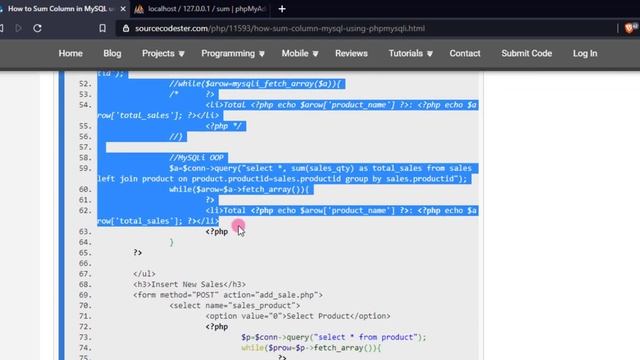Expand the Mobile dropdown menu

tap(300, 53)
